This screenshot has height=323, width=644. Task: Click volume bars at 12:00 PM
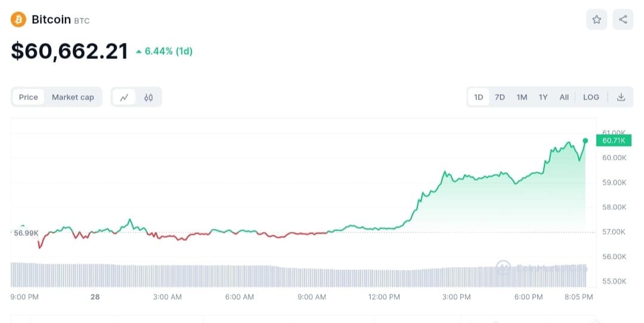click(x=385, y=278)
